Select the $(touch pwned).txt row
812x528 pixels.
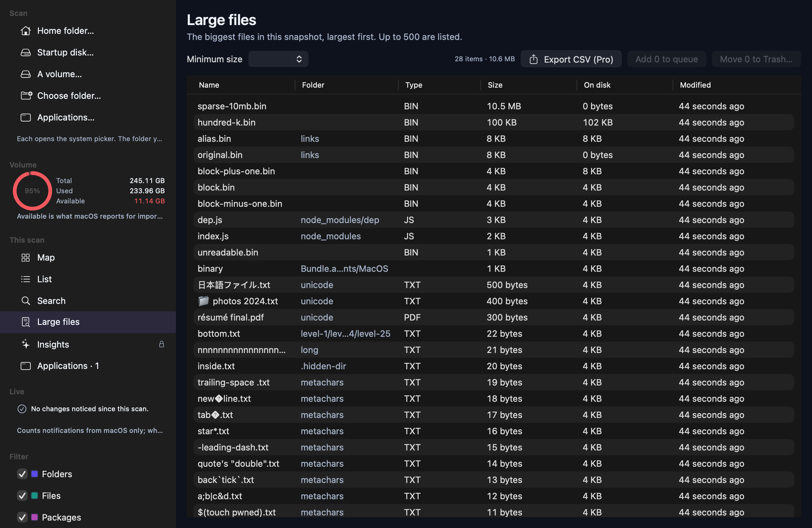click(x=494, y=511)
